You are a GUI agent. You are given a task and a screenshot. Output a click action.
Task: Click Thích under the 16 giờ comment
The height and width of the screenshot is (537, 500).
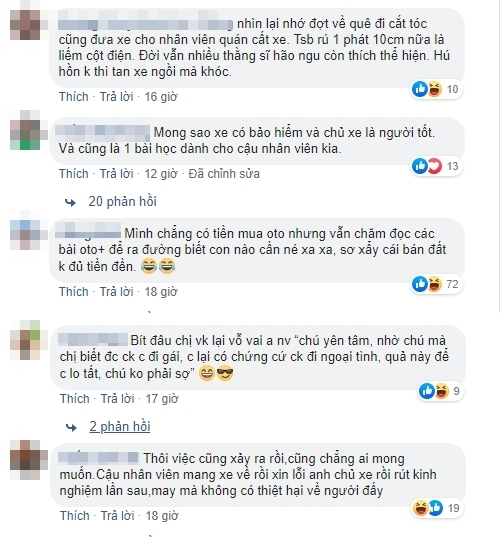pyautogui.click(x=74, y=97)
